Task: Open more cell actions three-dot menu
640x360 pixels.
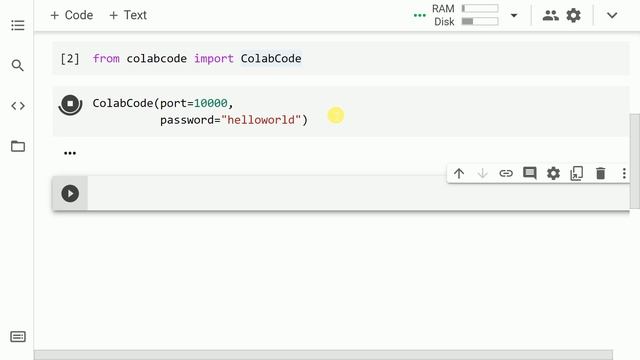Action: 624,173
